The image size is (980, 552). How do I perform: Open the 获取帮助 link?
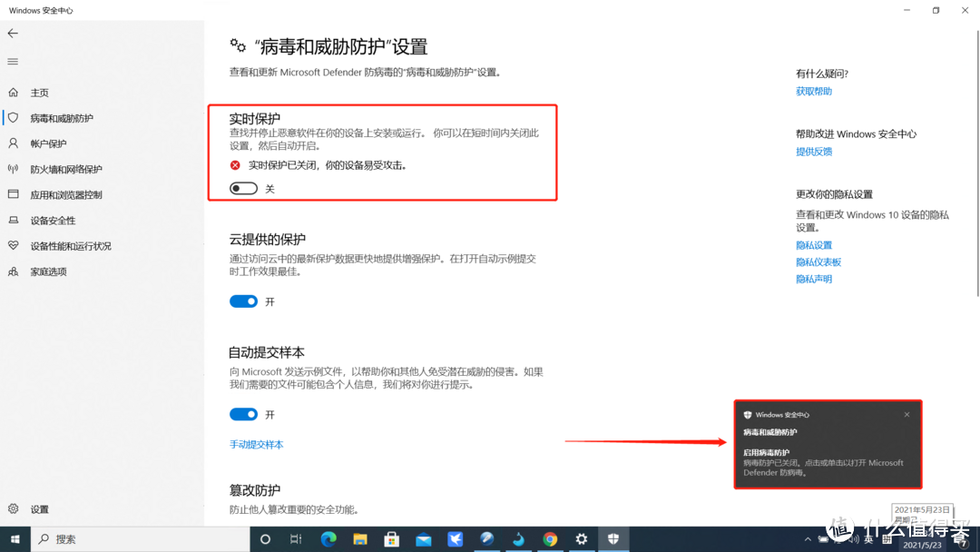pos(813,91)
